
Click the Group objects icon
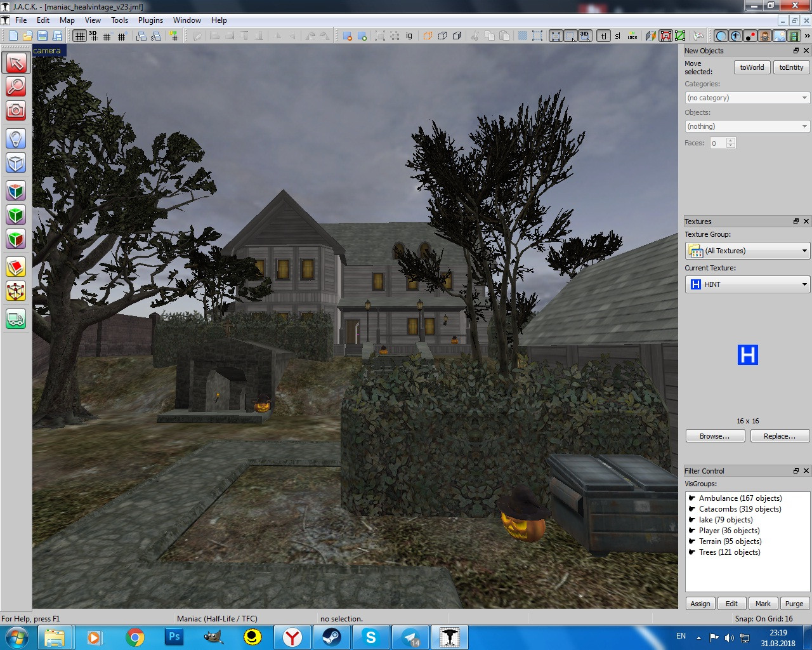[x=379, y=36]
